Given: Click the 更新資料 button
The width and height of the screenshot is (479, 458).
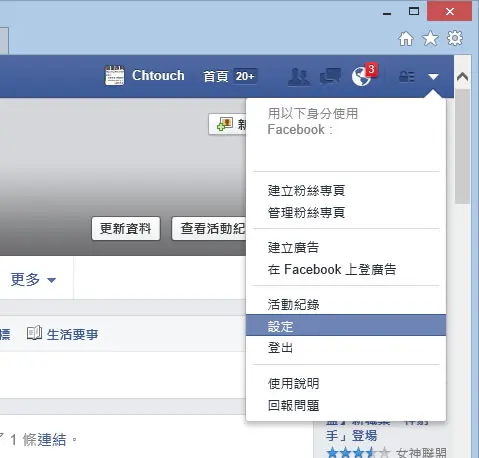Looking at the screenshot, I should coord(126,228).
